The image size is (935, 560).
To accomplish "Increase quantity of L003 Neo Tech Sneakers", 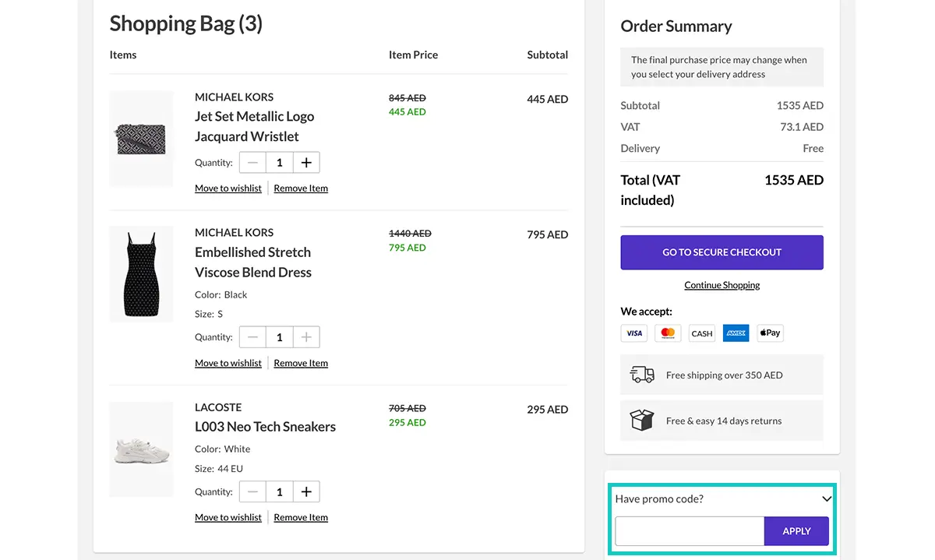I will pos(306,492).
